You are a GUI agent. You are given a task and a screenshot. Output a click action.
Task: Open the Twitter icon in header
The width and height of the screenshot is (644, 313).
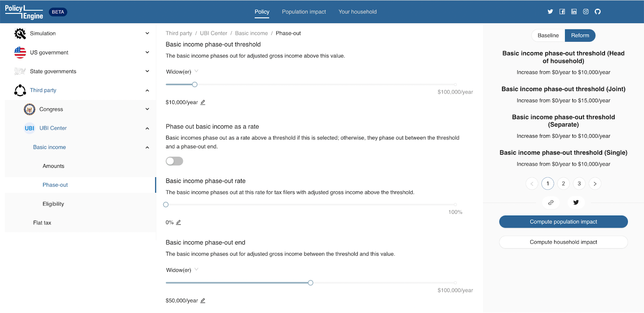(x=550, y=12)
